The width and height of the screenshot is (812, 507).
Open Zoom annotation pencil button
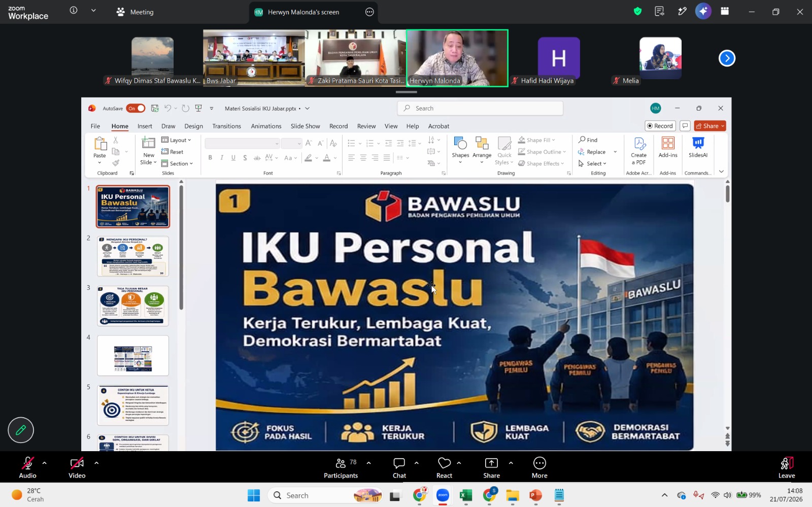[x=21, y=430]
